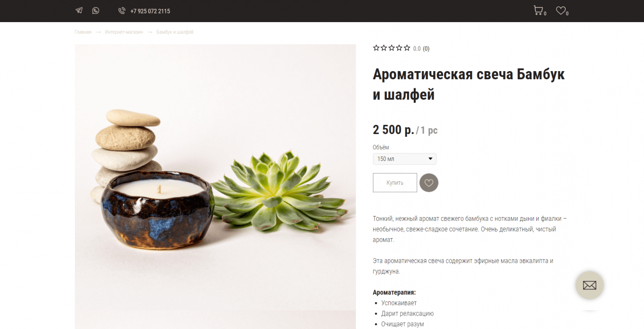644x329 pixels.
Task: Add product to wishlist with heart button
Action: tap(429, 183)
